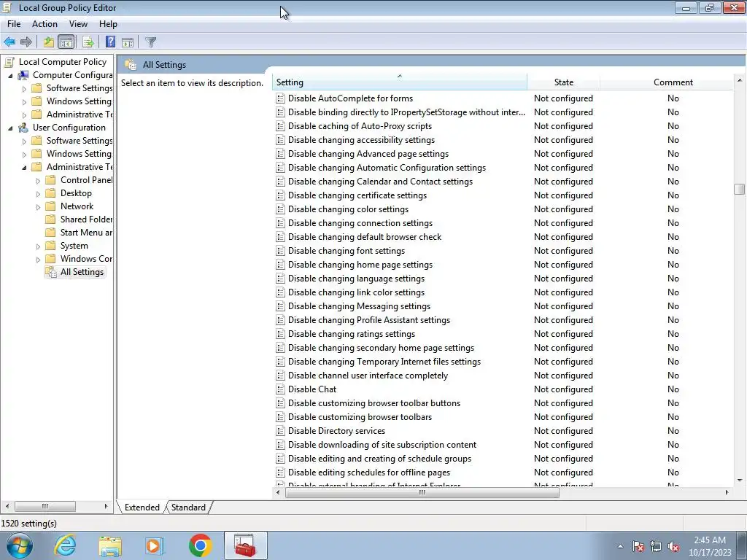Launch Internet Explorer from the taskbar
Screen dimensions: 747x560
(x=65, y=545)
